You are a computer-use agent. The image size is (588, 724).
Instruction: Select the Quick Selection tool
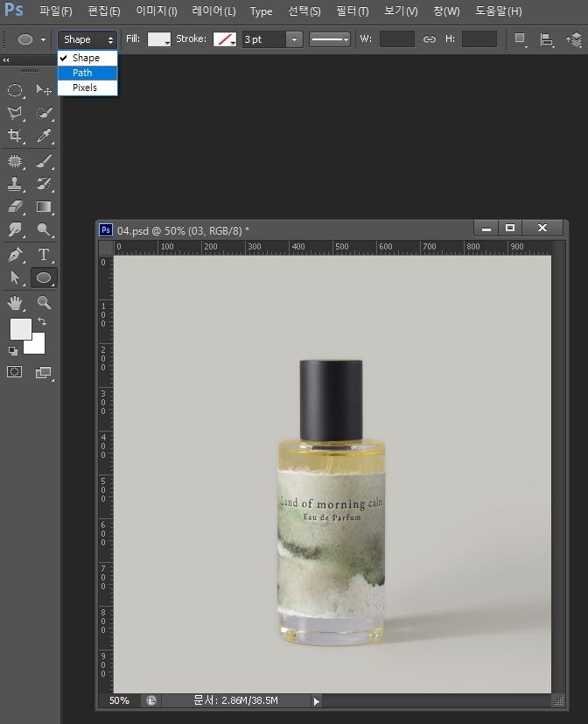pyautogui.click(x=44, y=113)
